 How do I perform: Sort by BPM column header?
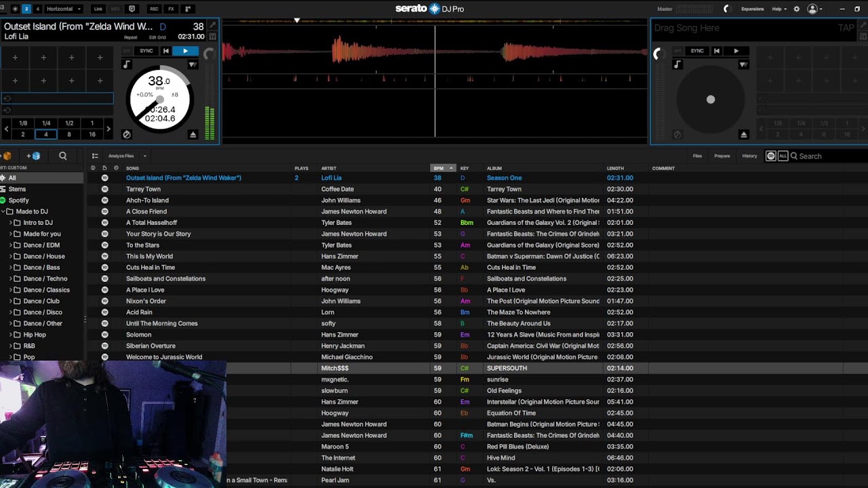(x=443, y=168)
